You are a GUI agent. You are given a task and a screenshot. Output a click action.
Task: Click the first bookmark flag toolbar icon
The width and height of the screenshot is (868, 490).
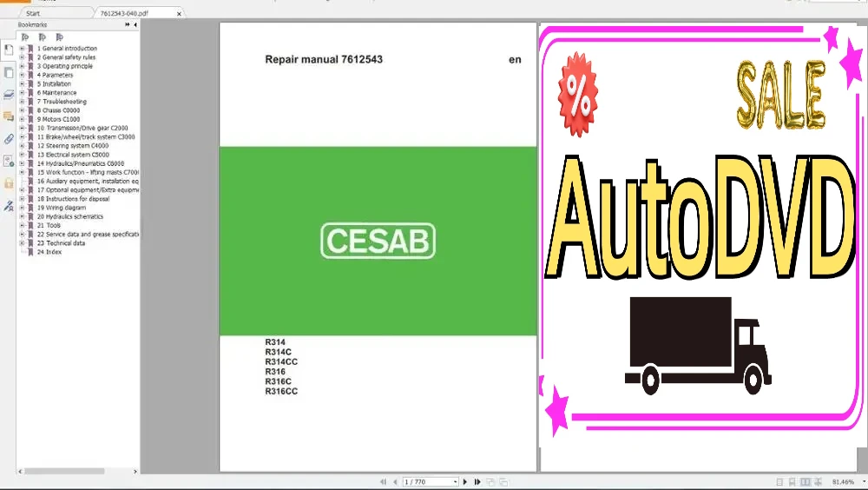point(25,37)
